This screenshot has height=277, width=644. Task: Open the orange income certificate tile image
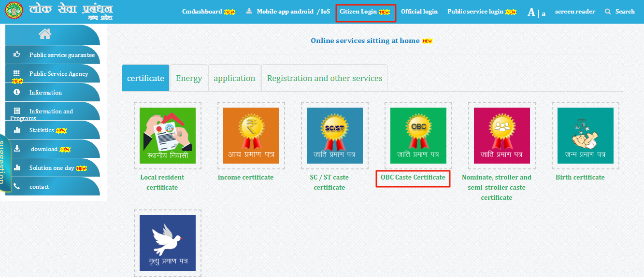251,136
